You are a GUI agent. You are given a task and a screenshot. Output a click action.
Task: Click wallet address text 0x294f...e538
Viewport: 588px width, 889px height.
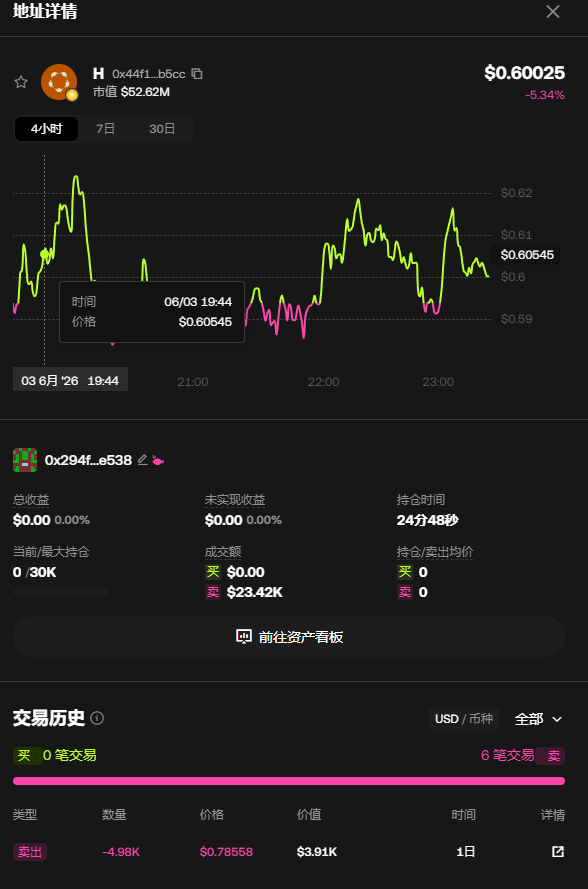(88, 460)
